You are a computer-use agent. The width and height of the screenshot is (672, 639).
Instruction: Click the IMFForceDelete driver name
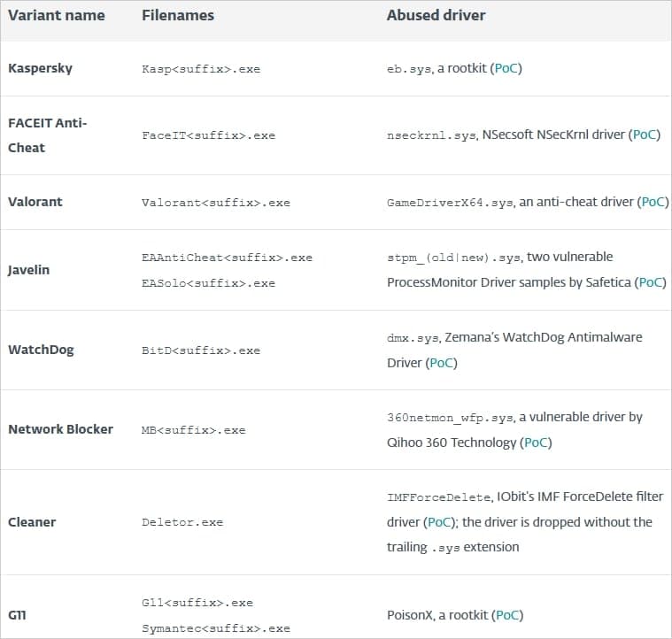pyautogui.click(x=439, y=497)
